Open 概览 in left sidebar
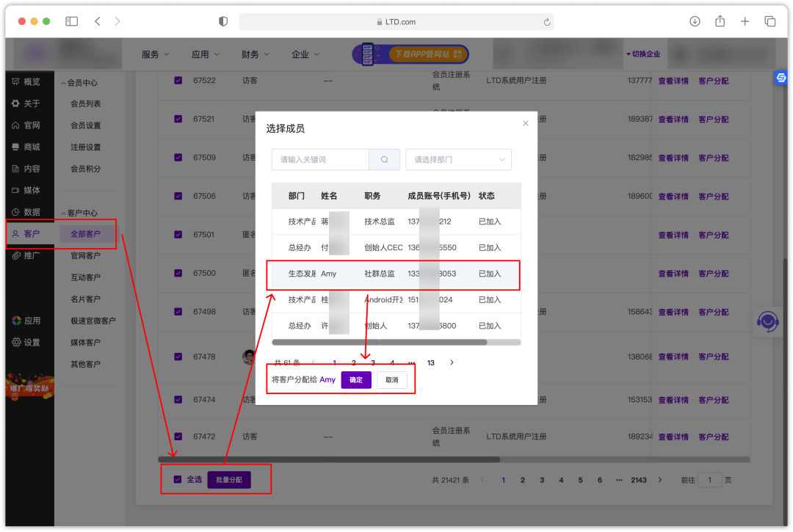This screenshot has width=793, height=532. coord(26,81)
